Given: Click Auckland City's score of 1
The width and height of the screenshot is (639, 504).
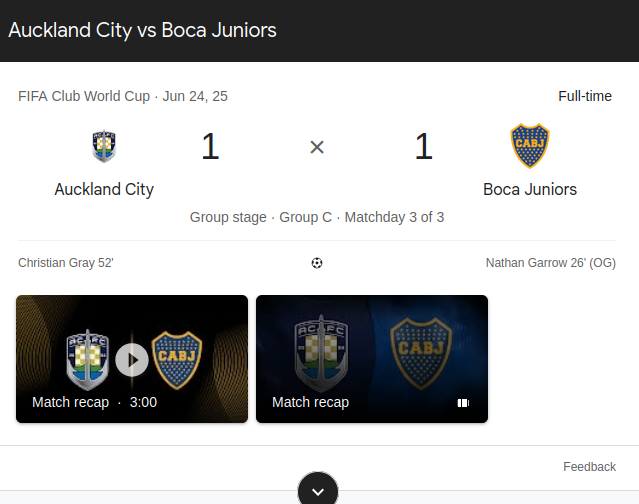Looking at the screenshot, I should point(210,146).
